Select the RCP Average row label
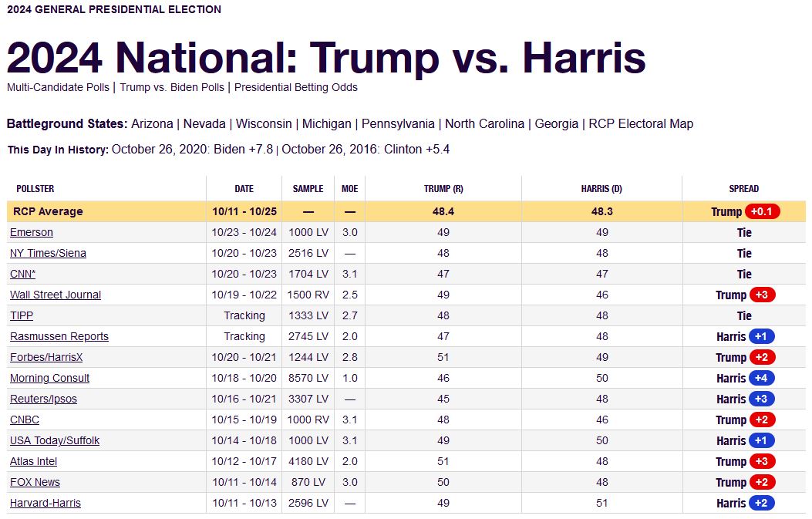 48,211
